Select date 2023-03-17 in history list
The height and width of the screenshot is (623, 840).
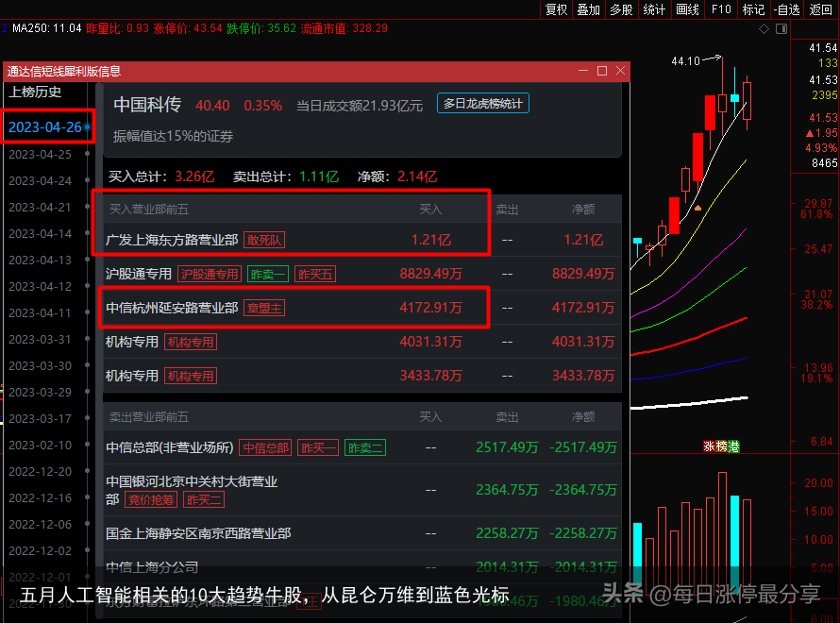point(41,419)
